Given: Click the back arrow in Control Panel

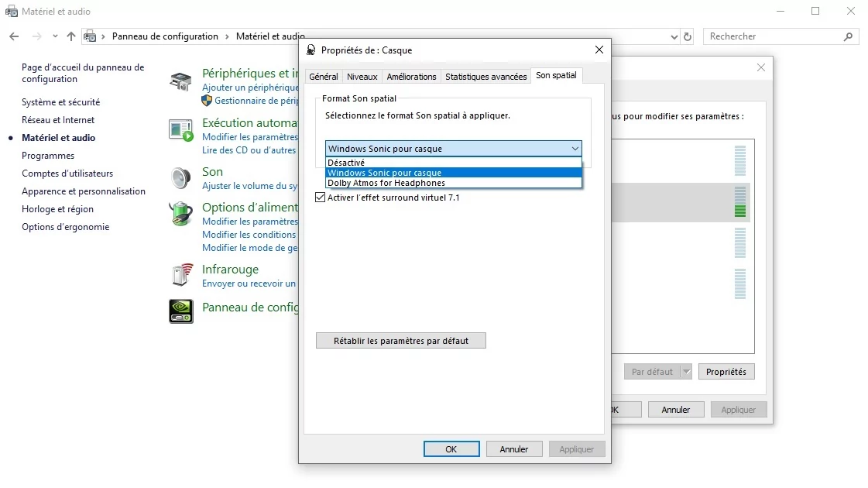Looking at the screenshot, I should pos(14,36).
